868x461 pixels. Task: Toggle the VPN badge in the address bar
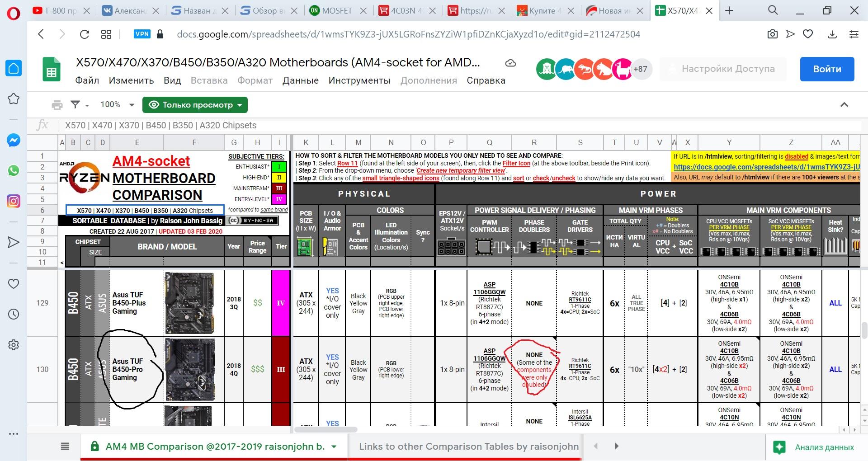pyautogui.click(x=142, y=34)
